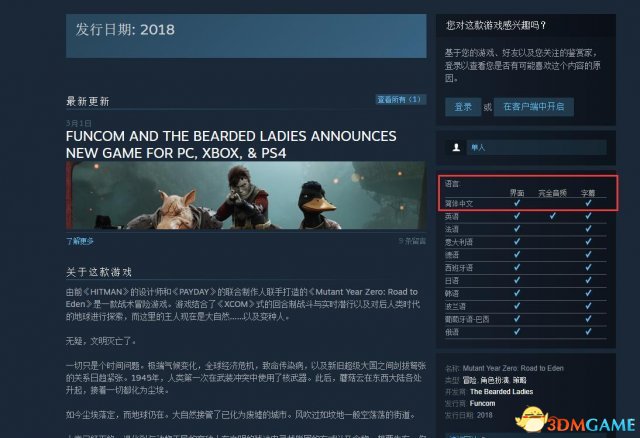Open the Funcom publisher link
640x438 pixels.
(482, 403)
